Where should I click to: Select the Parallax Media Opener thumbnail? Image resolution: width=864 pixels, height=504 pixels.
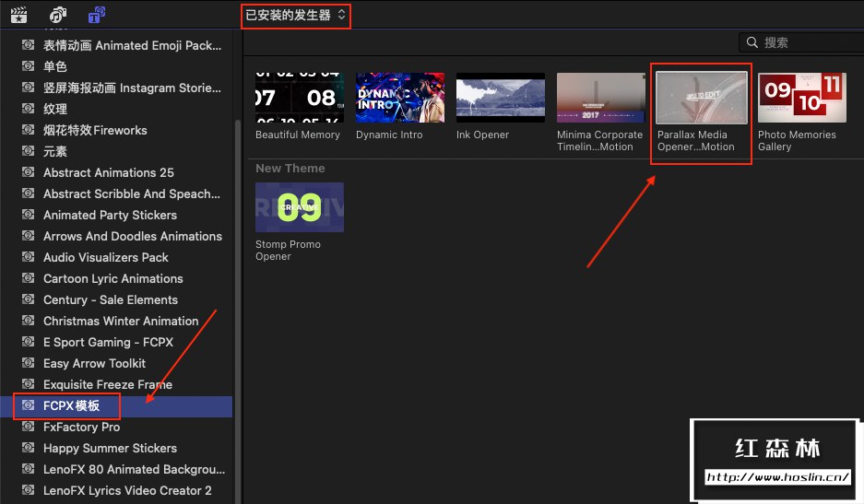pyautogui.click(x=702, y=98)
